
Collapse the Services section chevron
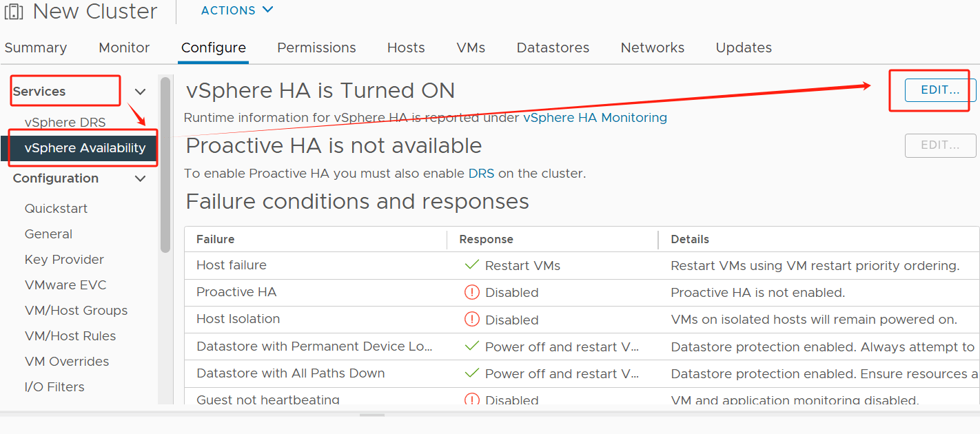tap(140, 92)
